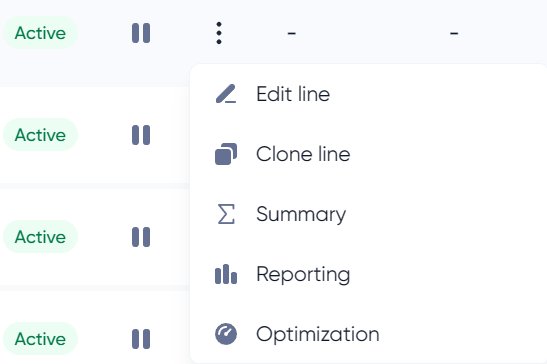Screen dimensions: 547x364
Task: Click the first row's Active status badge
Action: pos(40,33)
